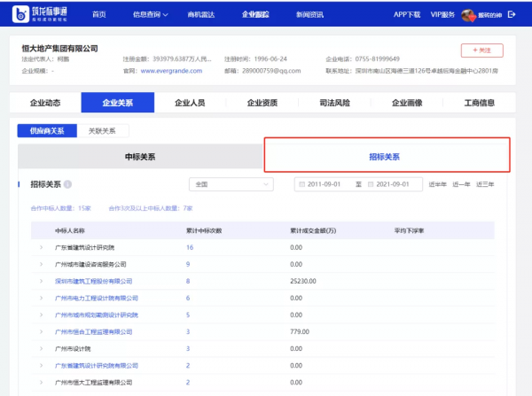Open company link 广东省建筑设计研究院有限公司

point(97,366)
